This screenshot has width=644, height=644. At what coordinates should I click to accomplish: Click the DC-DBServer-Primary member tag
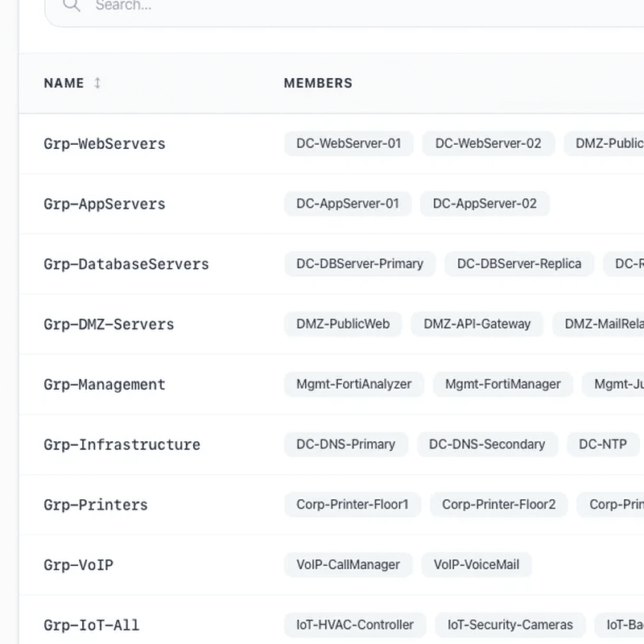tap(359, 263)
